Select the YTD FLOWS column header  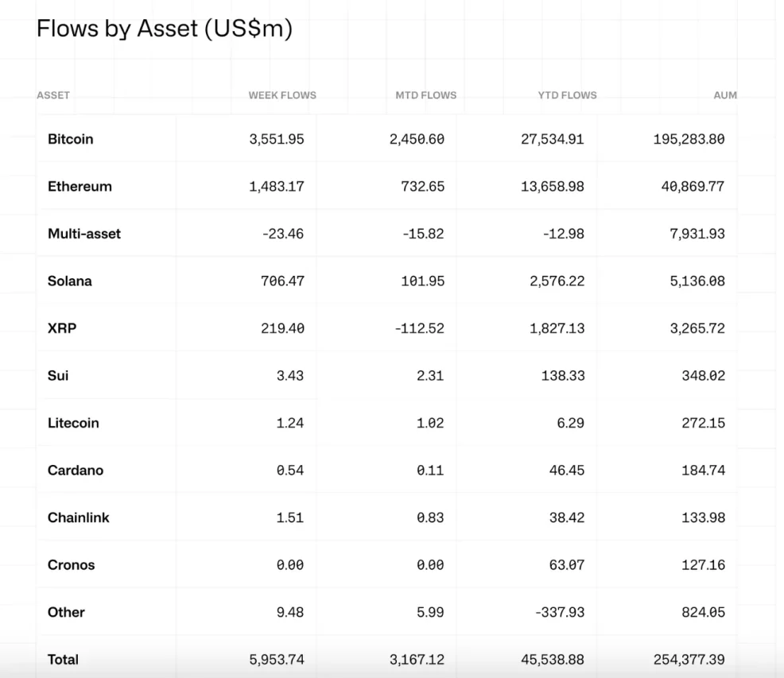tap(567, 95)
